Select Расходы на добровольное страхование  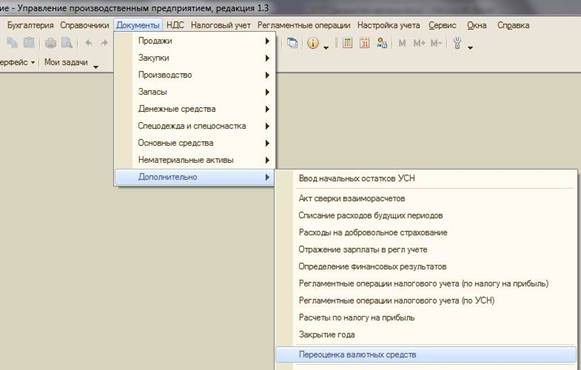(x=426, y=233)
